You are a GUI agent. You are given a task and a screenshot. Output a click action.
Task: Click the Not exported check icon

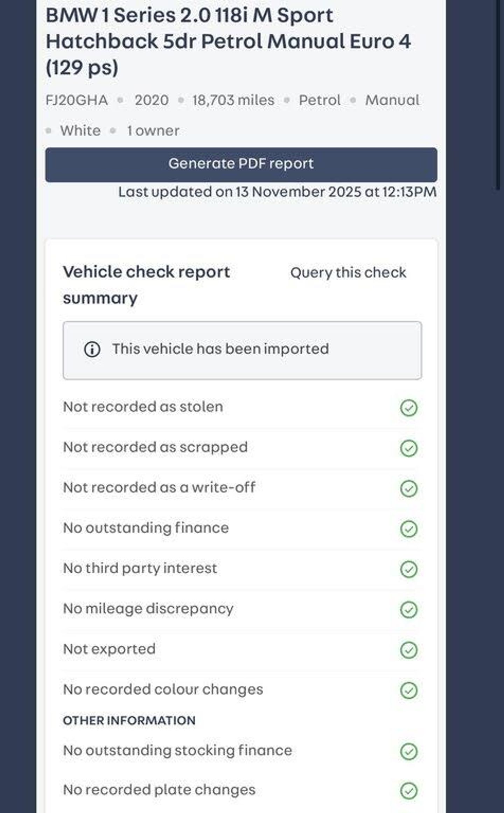(408, 650)
